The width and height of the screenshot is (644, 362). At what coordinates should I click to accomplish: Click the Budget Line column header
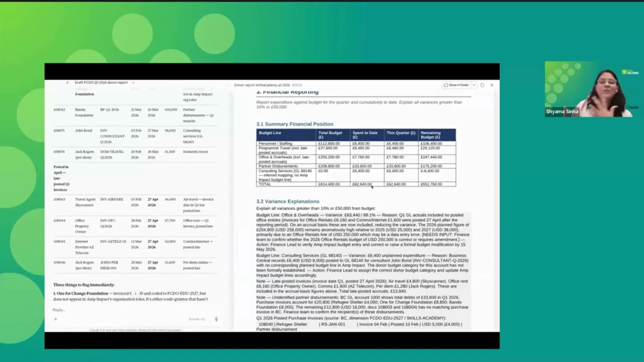pos(286,135)
